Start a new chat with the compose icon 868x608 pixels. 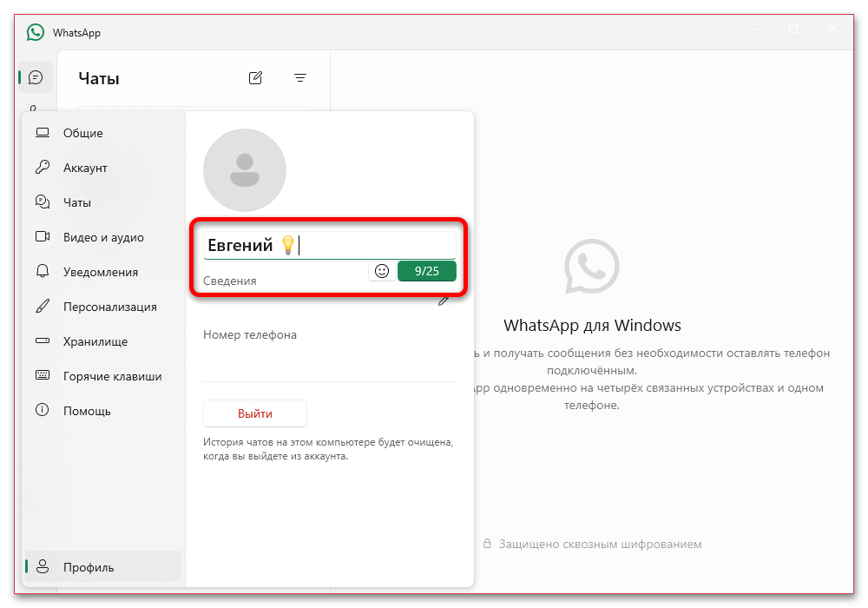[x=255, y=78]
